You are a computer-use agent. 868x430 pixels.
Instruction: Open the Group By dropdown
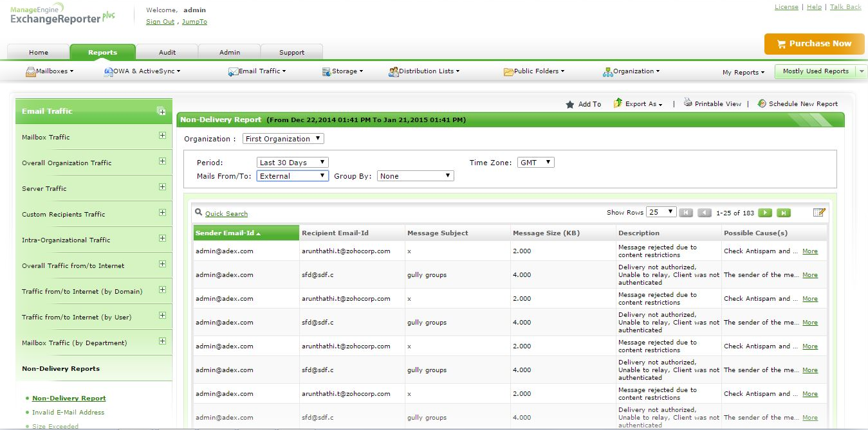point(415,176)
